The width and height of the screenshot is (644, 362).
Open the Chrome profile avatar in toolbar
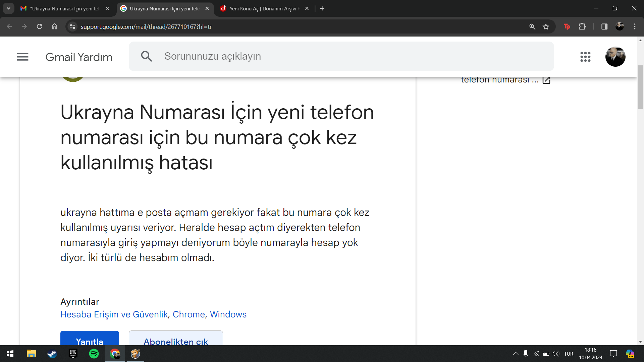click(x=620, y=26)
